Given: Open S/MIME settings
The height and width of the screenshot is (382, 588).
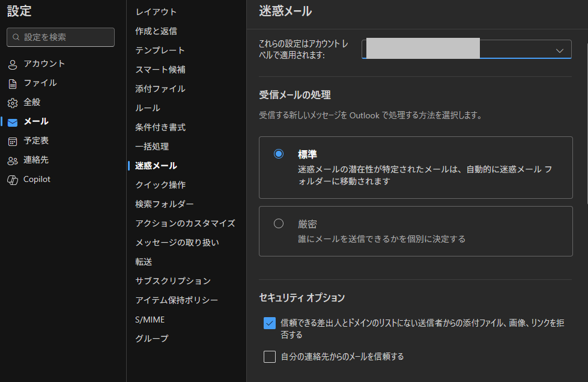Looking at the screenshot, I should (x=150, y=320).
